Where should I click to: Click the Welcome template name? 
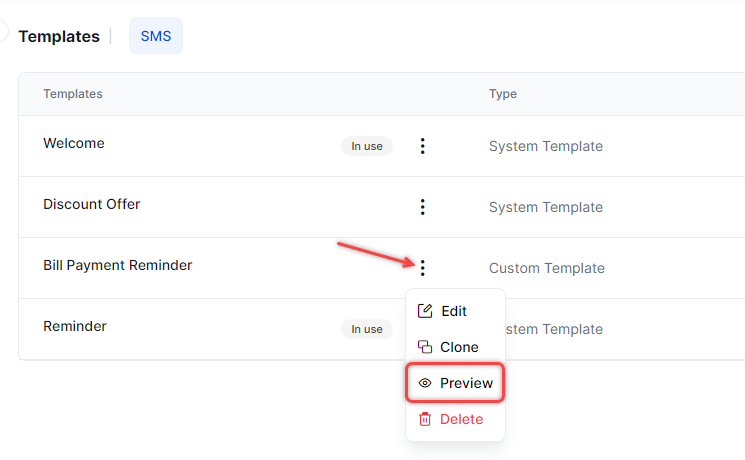point(74,143)
